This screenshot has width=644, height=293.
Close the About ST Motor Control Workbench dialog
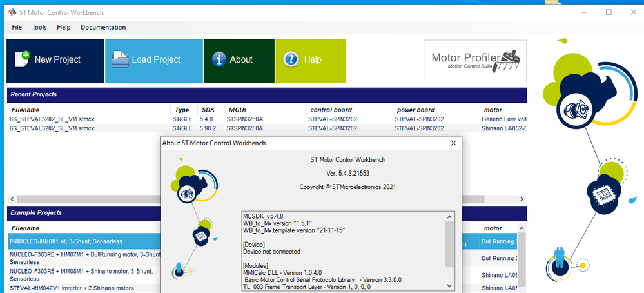coord(453,143)
